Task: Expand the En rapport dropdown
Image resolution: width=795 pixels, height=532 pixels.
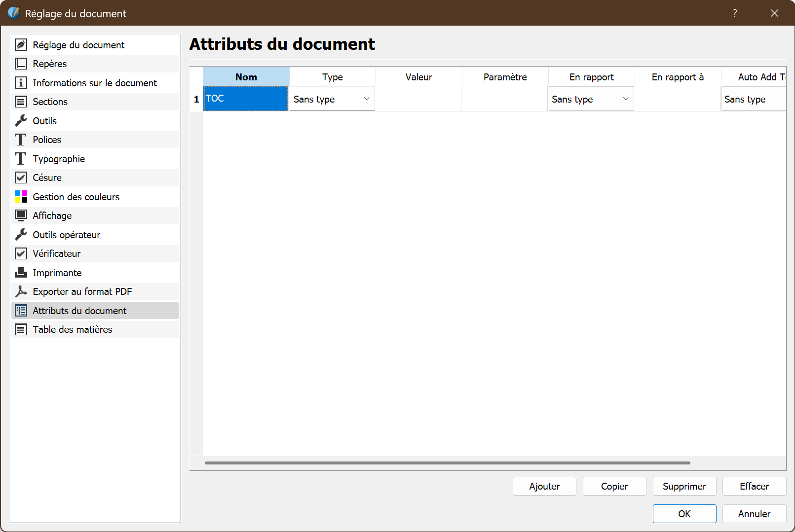Action: click(590, 99)
